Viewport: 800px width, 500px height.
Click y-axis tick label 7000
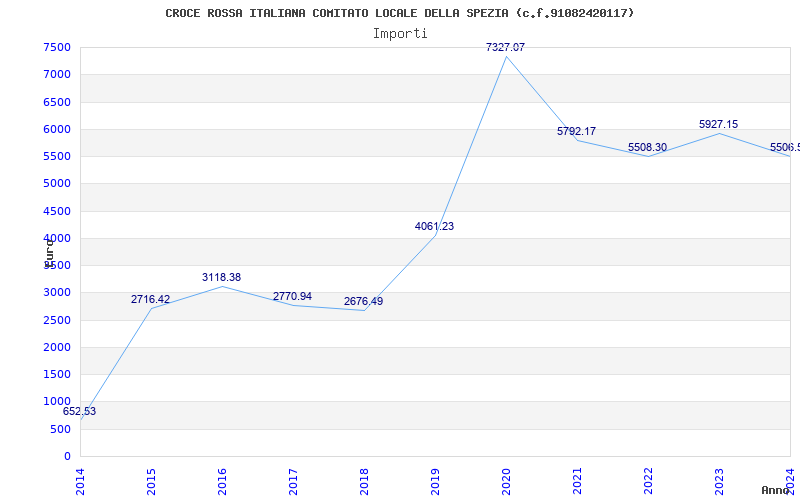point(57,74)
